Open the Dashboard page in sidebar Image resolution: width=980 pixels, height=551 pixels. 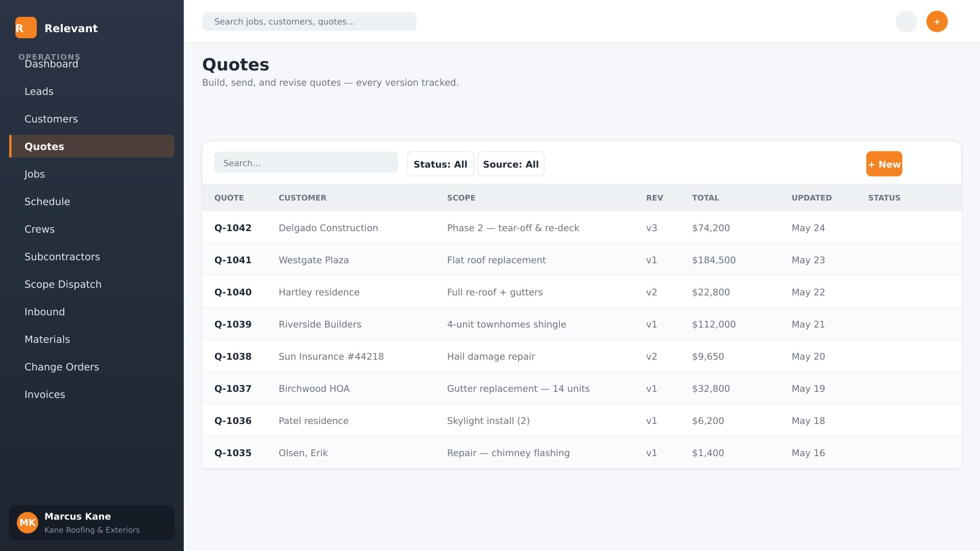[x=92, y=64]
